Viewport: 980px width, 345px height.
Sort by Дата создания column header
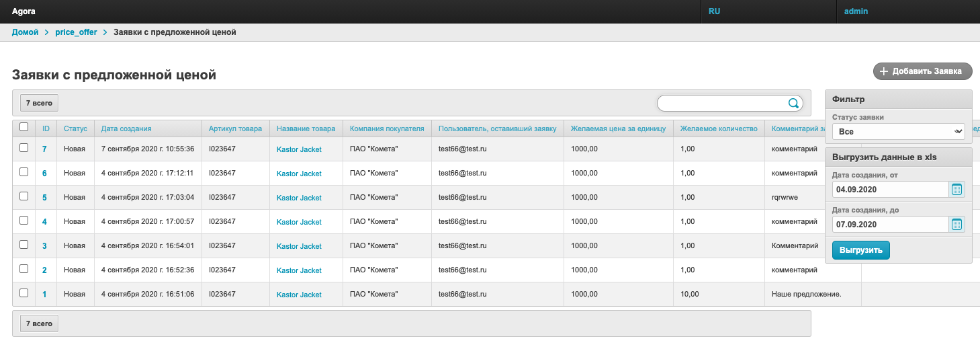126,128
